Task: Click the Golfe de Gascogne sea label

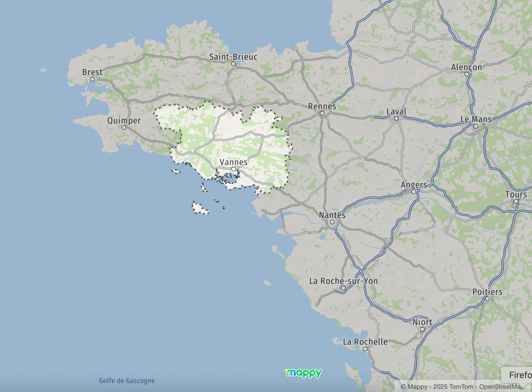Action: (127, 381)
